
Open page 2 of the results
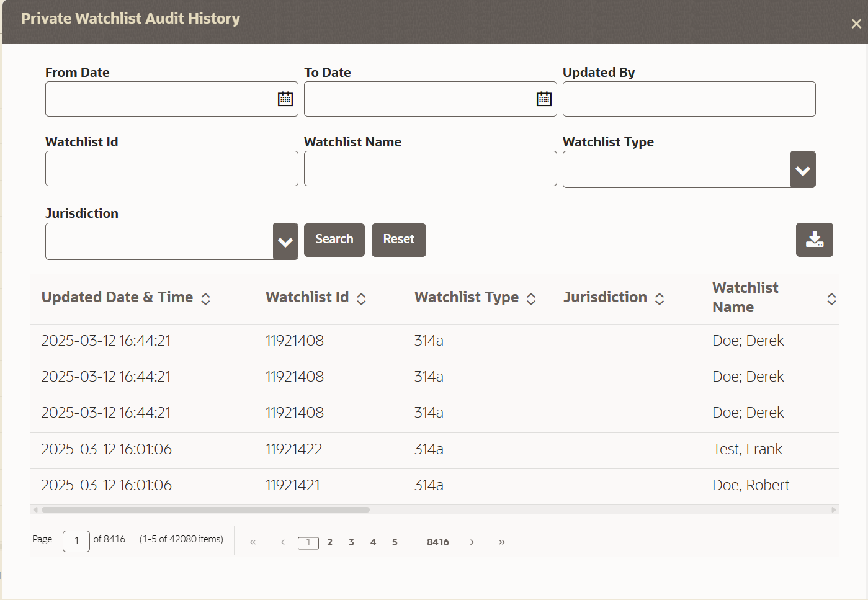click(329, 542)
